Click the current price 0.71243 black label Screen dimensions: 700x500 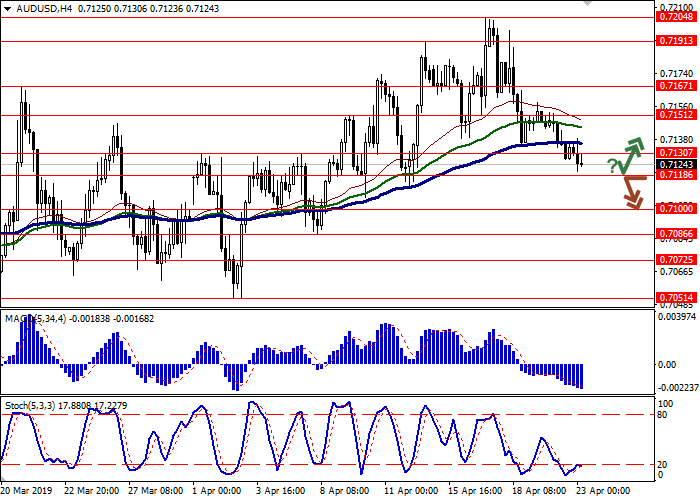[675, 164]
